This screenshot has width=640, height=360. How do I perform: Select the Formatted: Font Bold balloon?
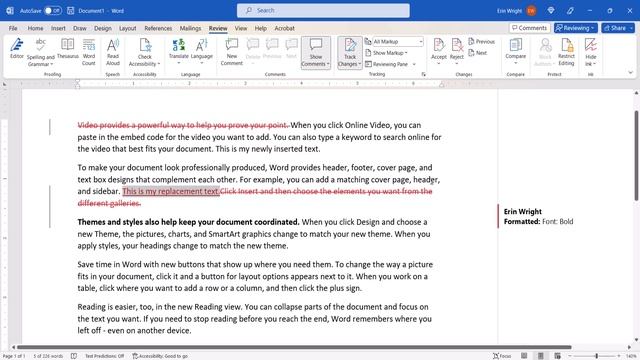[538, 217]
